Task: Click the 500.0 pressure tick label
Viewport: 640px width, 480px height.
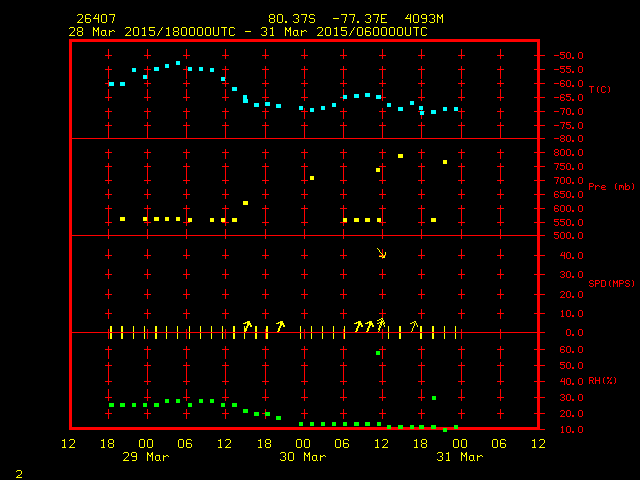Action: 568,236
